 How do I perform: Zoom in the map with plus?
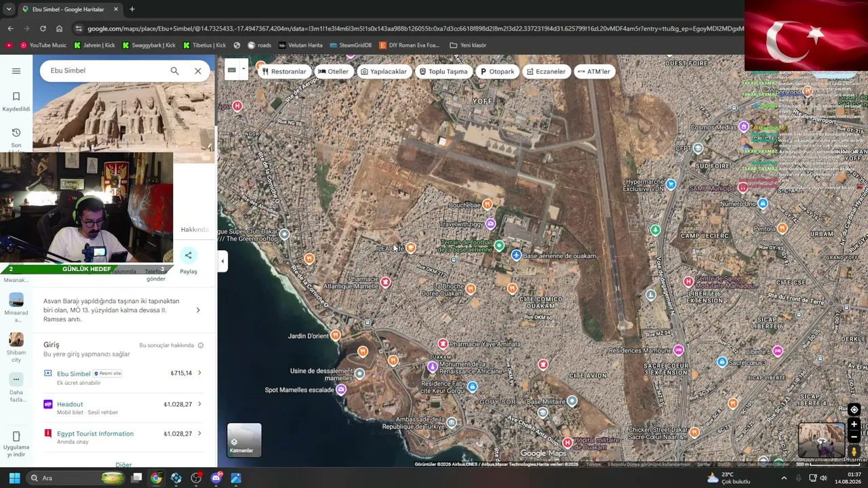point(854,424)
